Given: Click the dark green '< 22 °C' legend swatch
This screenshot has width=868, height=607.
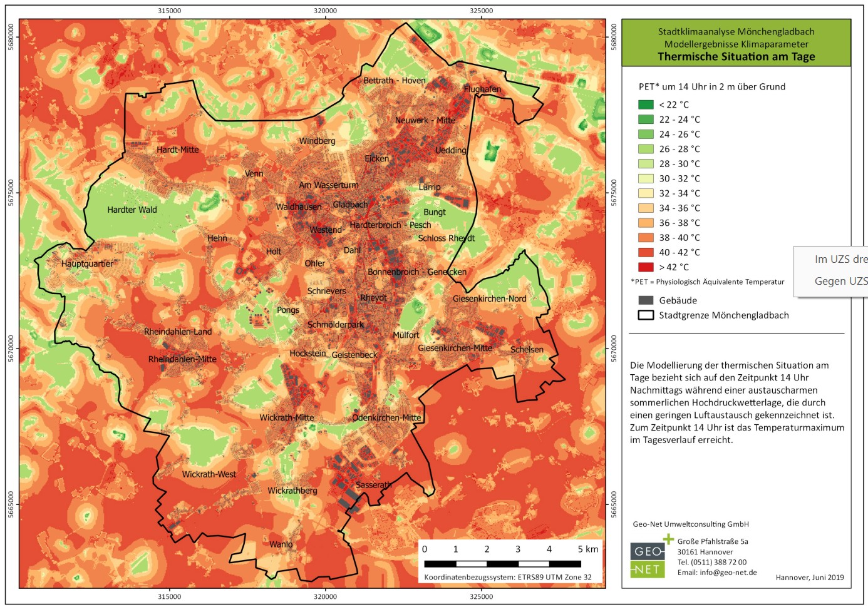Looking at the screenshot, I should (x=646, y=105).
